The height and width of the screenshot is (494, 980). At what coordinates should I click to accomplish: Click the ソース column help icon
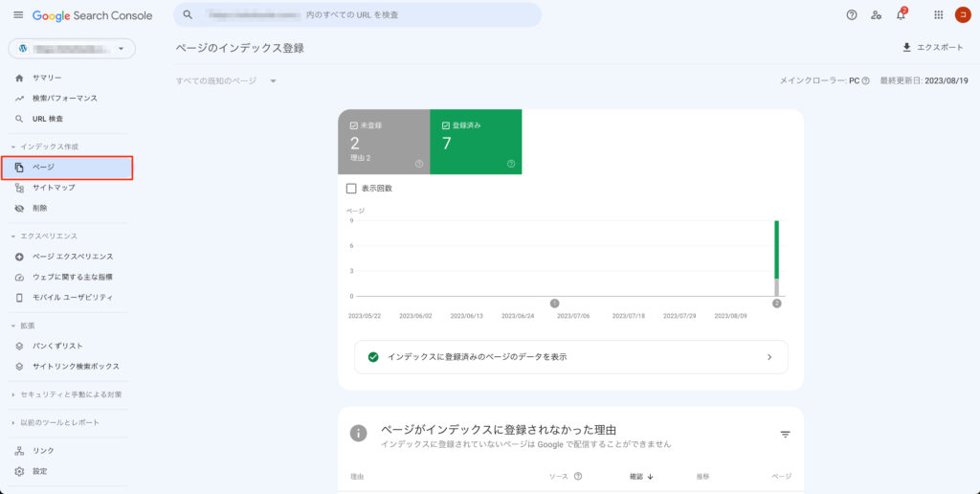577,477
